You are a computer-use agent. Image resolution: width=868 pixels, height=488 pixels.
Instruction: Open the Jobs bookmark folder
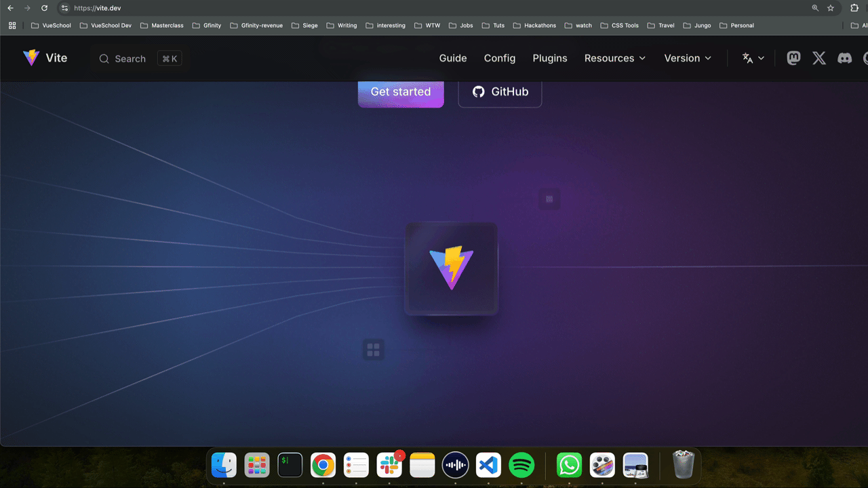tap(461, 26)
